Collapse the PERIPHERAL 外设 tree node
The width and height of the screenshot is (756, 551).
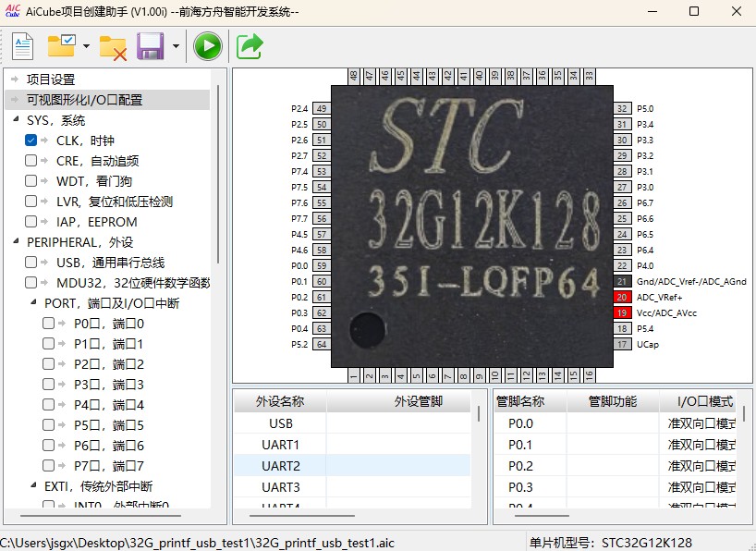click(17, 240)
